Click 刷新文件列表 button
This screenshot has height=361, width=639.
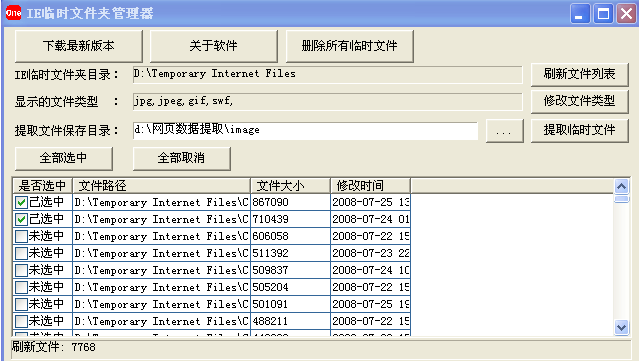579,74
